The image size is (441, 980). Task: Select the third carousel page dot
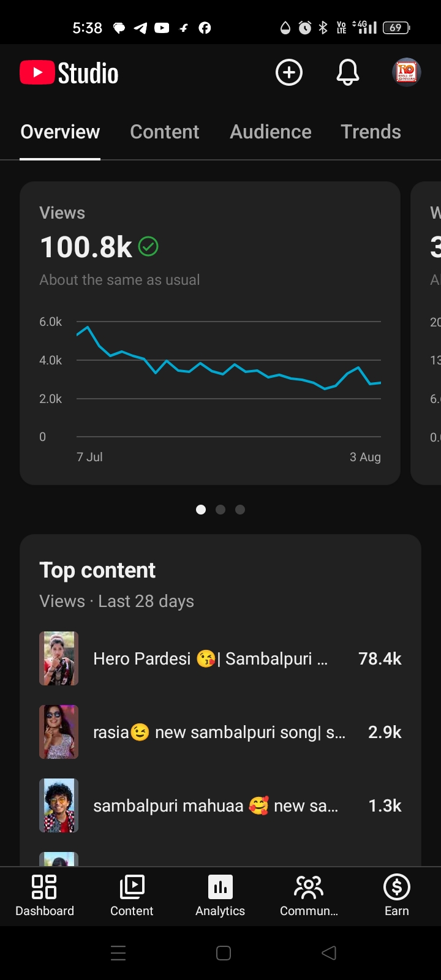[x=240, y=510]
